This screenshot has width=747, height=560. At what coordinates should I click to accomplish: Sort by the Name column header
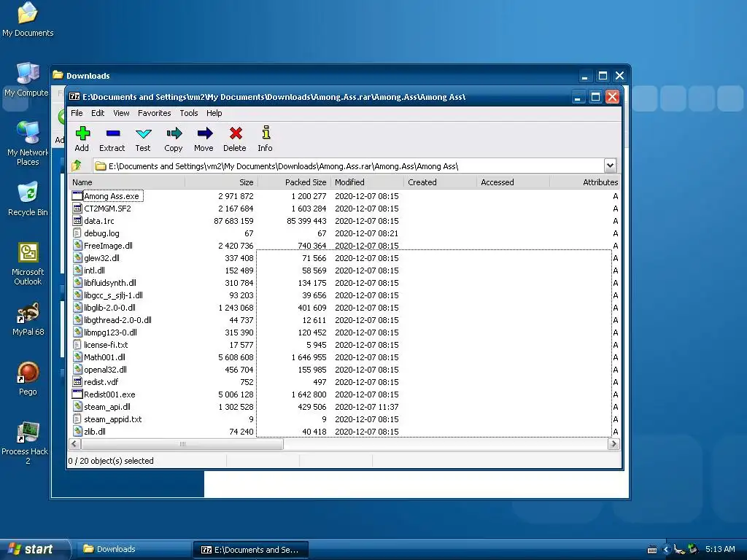tap(126, 182)
